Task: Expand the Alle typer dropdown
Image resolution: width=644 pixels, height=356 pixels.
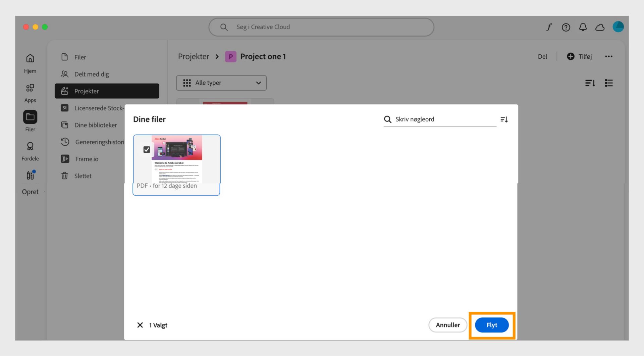Action: point(221,83)
